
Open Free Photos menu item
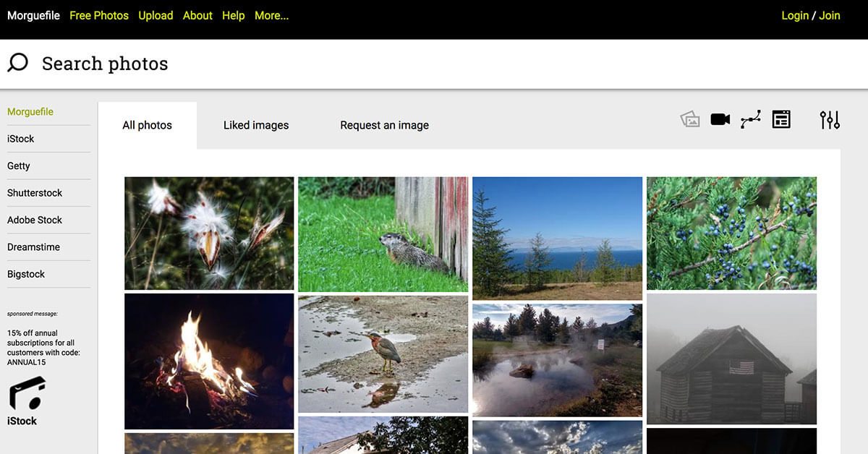click(x=99, y=15)
